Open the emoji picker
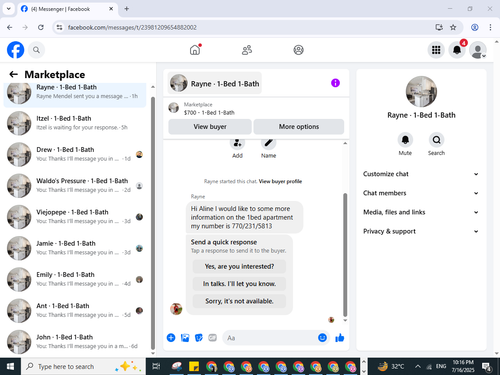Image resolution: width=500 pixels, height=375 pixels. 322,338
